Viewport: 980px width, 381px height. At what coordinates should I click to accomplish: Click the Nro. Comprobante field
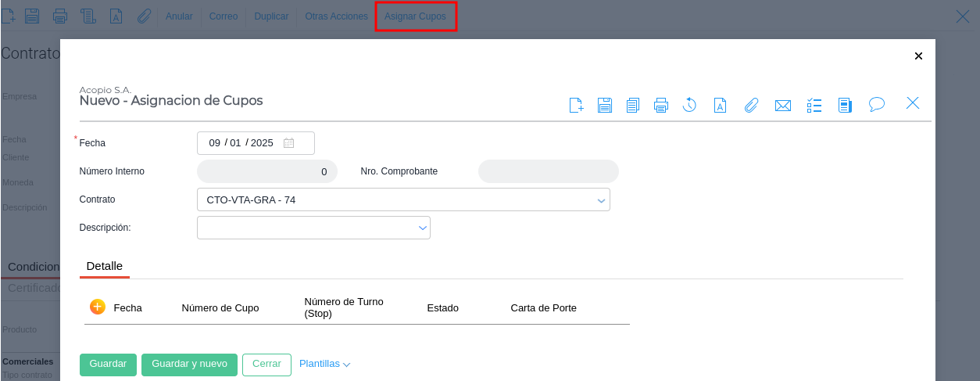549,171
